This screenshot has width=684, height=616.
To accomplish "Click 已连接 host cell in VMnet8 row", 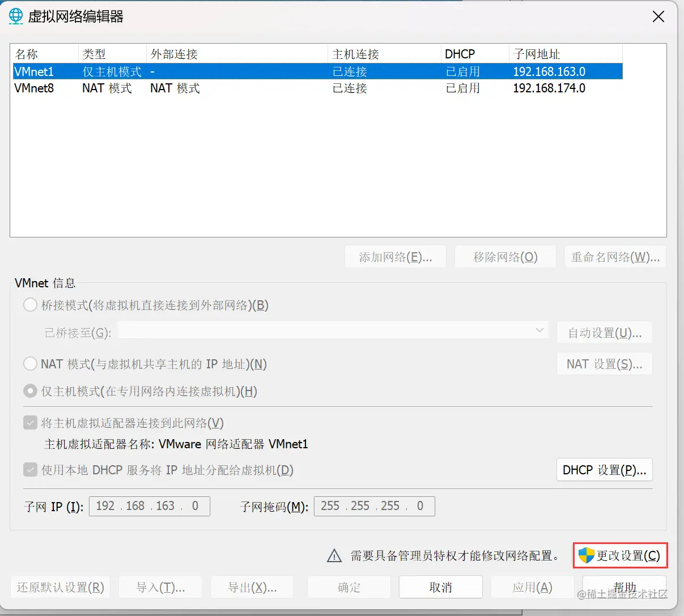I will click(x=350, y=88).
